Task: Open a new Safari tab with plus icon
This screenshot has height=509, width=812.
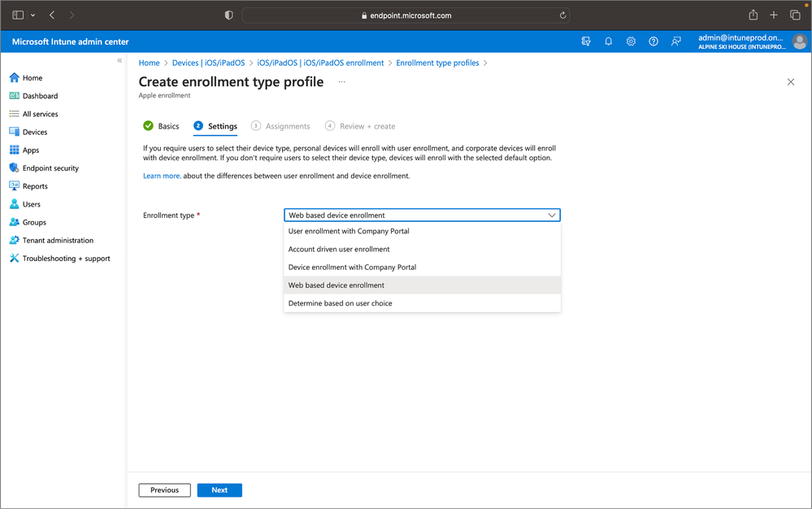Action: (774, 15)
